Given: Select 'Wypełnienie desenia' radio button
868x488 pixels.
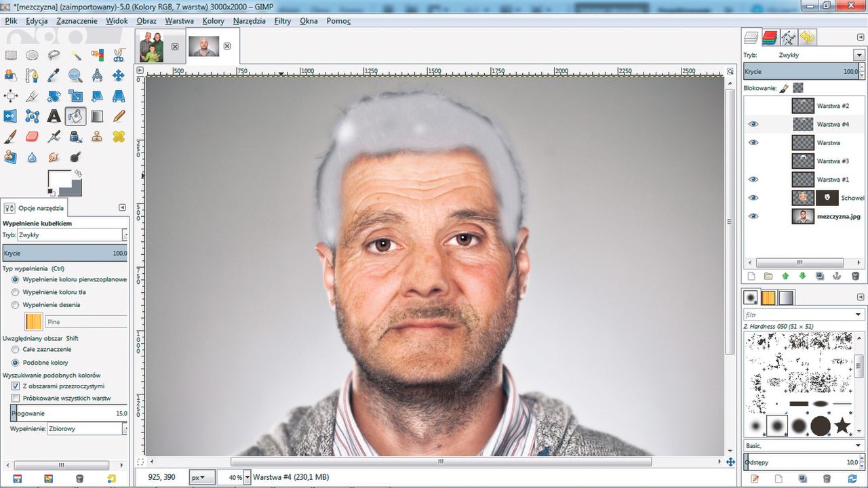Looking at the screenshot, I should tap(15, 305).
